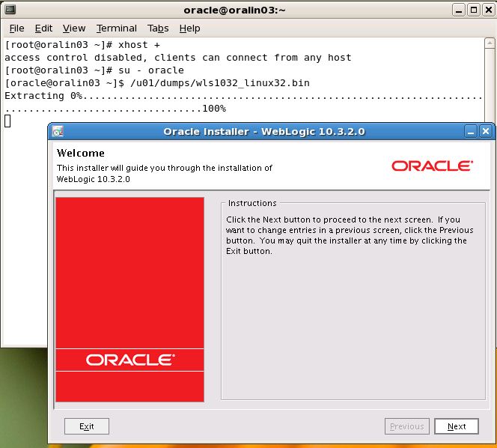
Task: Click the terminal title 'oracle@oralin03:~'
Action: point(234,10)
